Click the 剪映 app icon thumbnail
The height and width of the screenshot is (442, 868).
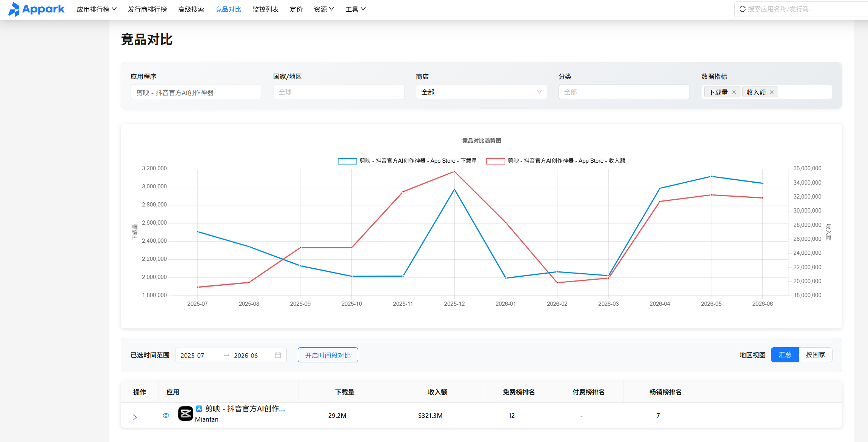point(185,414)
